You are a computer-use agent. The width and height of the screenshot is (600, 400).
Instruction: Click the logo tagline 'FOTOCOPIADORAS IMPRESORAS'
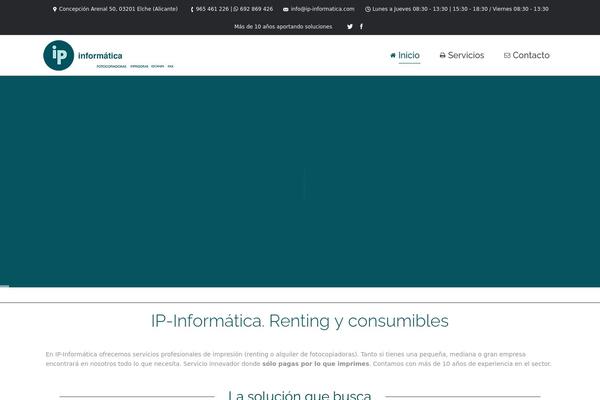135,67
